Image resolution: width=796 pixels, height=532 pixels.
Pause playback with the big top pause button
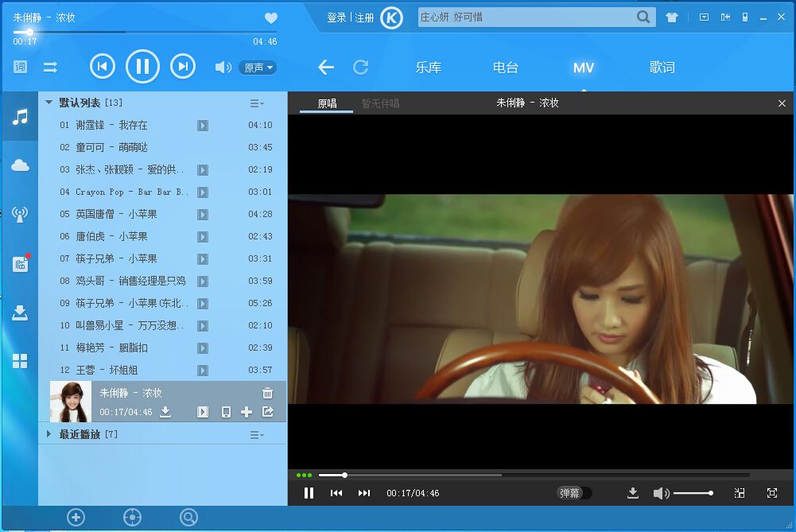click(x=142, y=67)
